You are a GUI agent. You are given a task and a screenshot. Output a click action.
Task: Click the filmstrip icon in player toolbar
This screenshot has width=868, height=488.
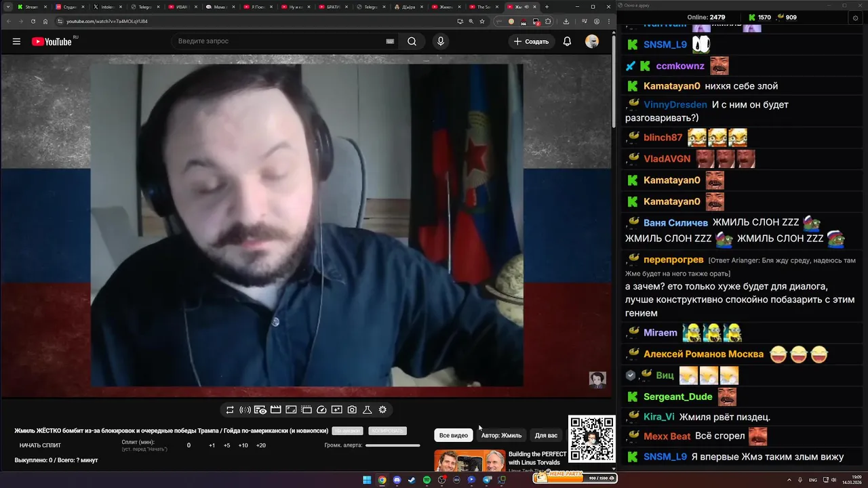coord(306,410)
